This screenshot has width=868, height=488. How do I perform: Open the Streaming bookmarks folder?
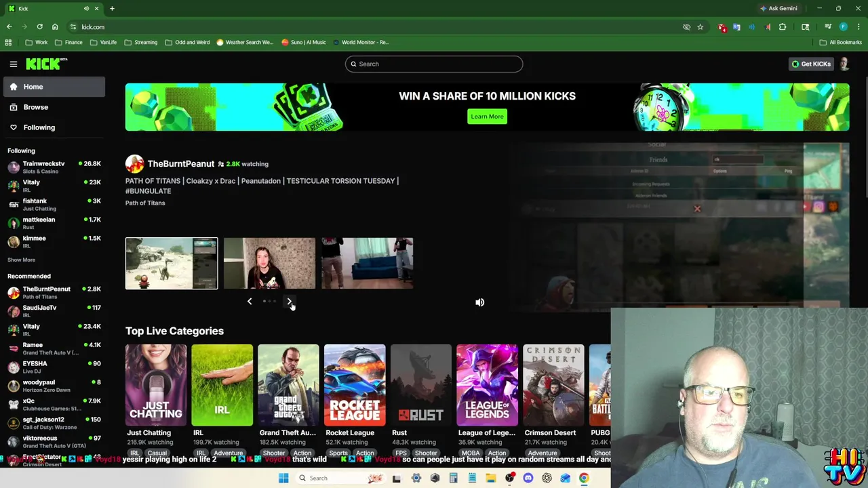(140, 42)
